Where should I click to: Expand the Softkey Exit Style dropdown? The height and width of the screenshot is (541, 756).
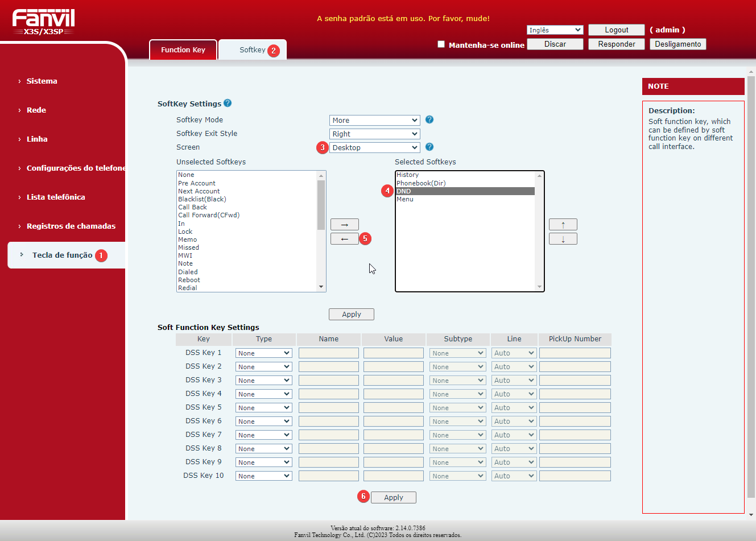point(374,134)
